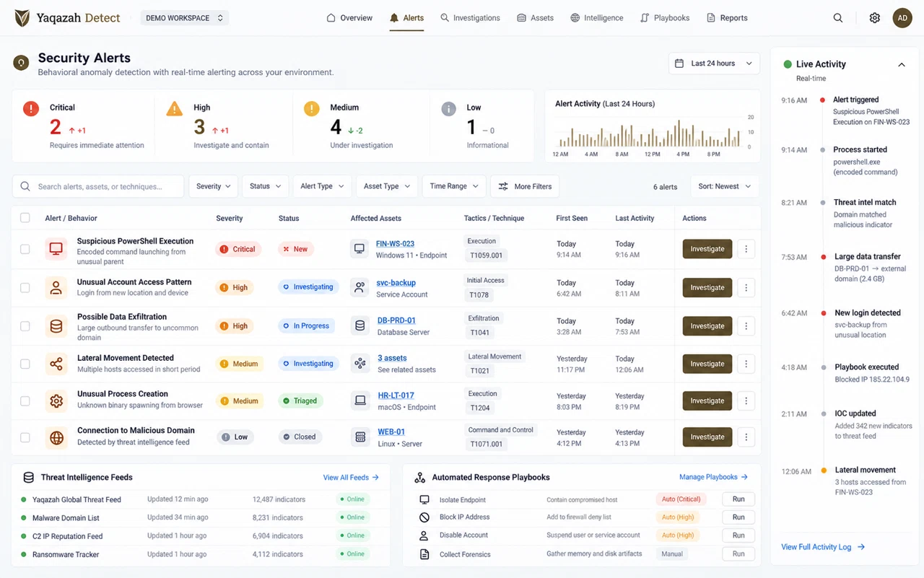The width and height of the screenshot is (924, 578).
Task: Open the search magnifier in top bar
Action: tap(838, 18)
